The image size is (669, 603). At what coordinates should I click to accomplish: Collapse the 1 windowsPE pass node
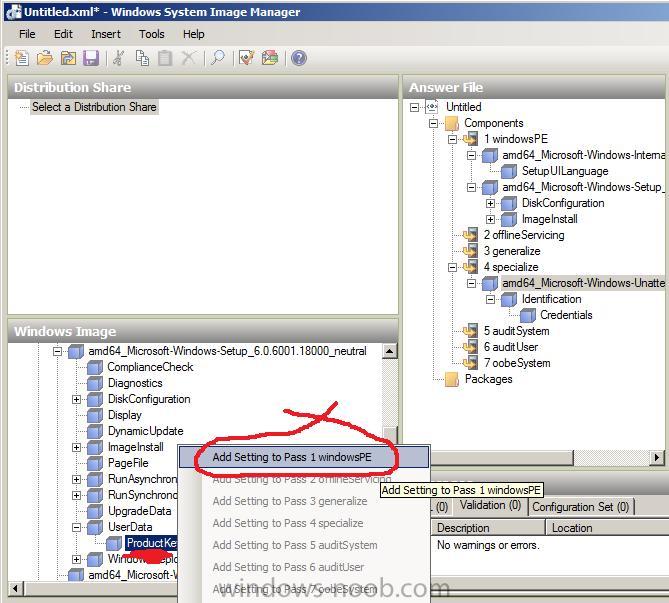coord(452,139)
